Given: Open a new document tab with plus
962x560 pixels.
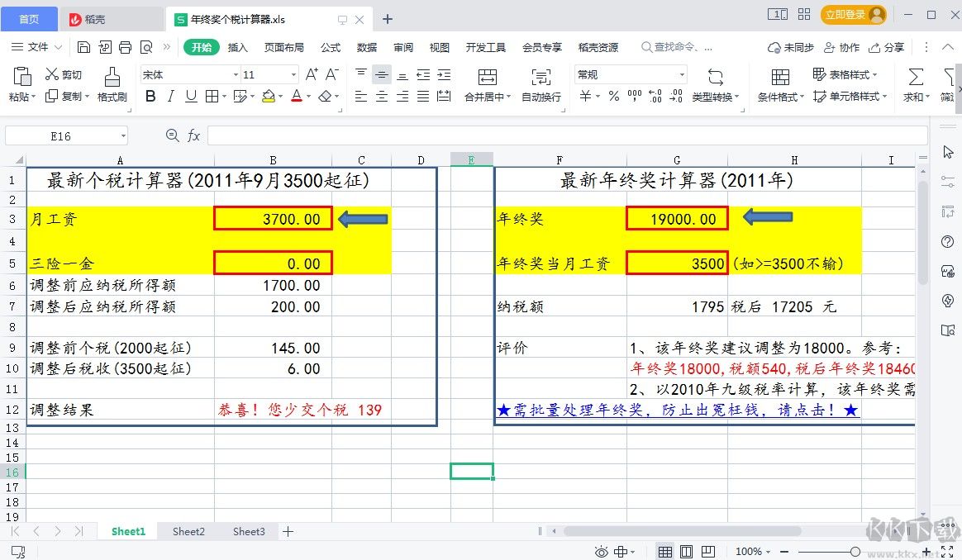Looking at the screenshot, I should tap(387, 19).
